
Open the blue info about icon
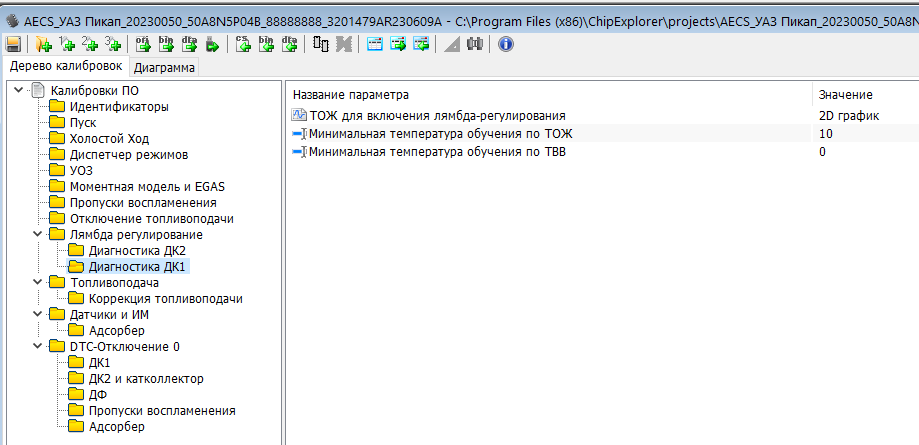[505, 44]
